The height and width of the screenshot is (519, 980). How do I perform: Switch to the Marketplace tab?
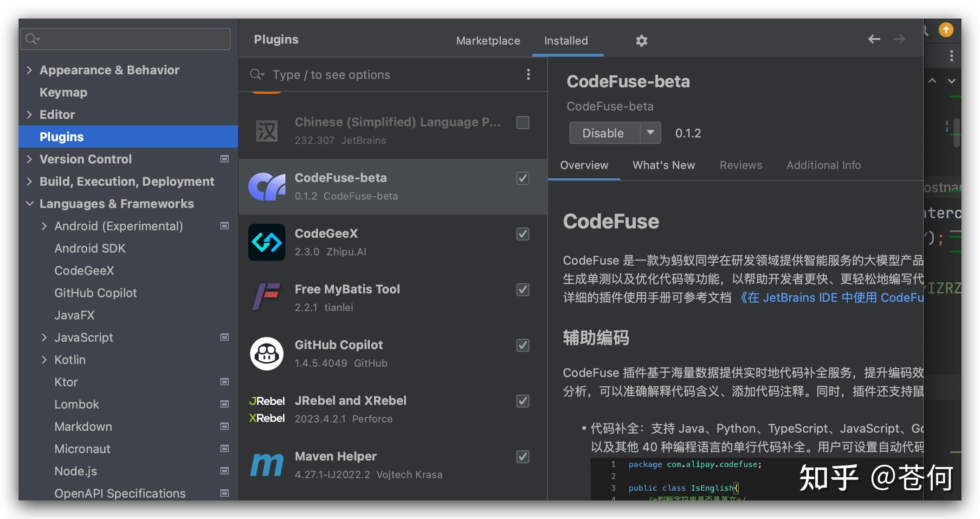point(488,41)
